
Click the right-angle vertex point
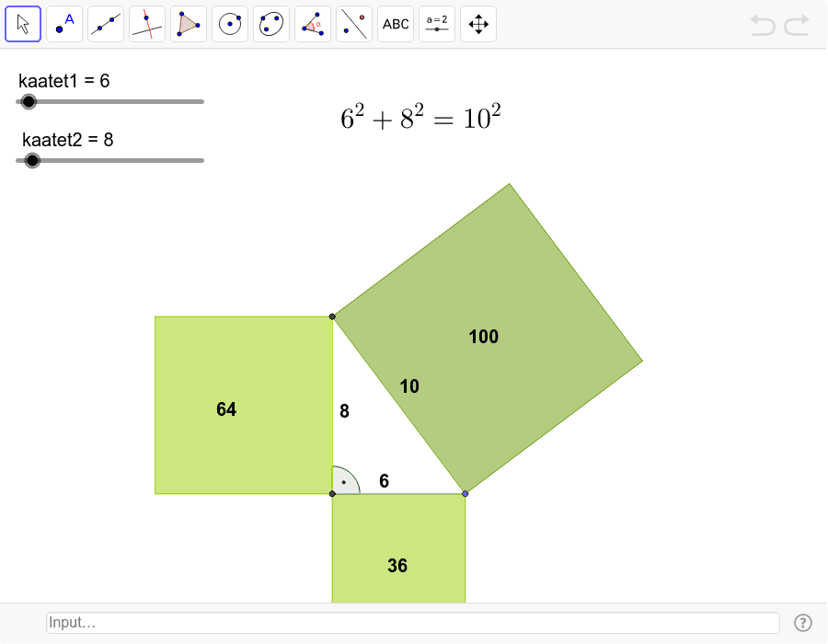(332, 493)
